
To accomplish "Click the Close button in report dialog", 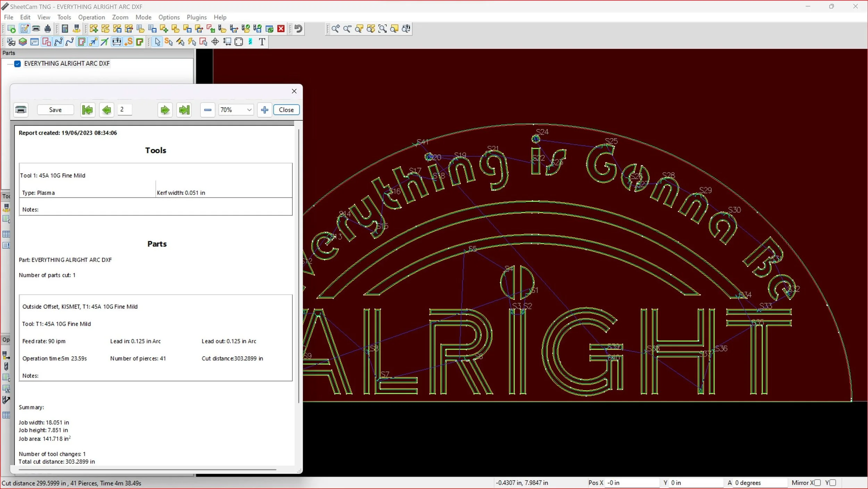I will (286, 110).
